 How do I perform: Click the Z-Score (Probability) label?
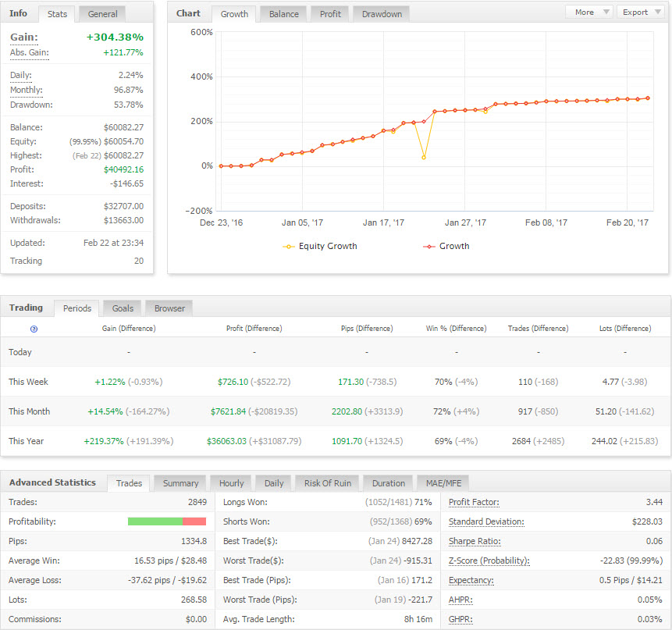pos(489,561)
